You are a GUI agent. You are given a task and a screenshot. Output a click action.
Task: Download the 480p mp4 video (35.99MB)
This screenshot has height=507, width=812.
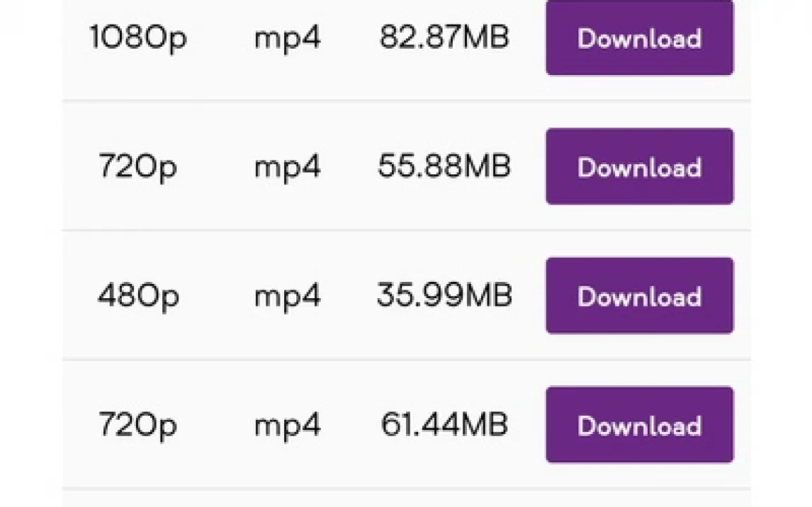(639, 296)
